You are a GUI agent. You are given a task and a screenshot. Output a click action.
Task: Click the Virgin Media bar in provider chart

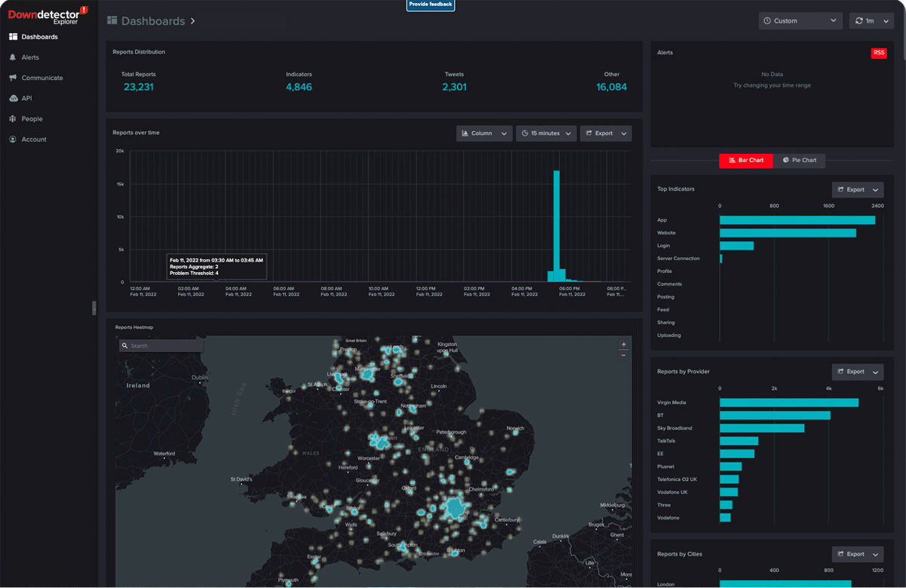pos(788,403)
